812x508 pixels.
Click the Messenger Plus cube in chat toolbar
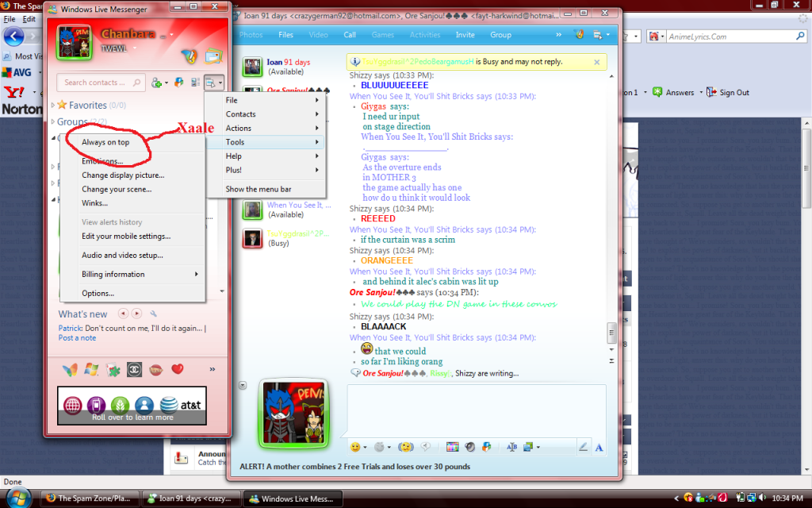pos(486,447)
